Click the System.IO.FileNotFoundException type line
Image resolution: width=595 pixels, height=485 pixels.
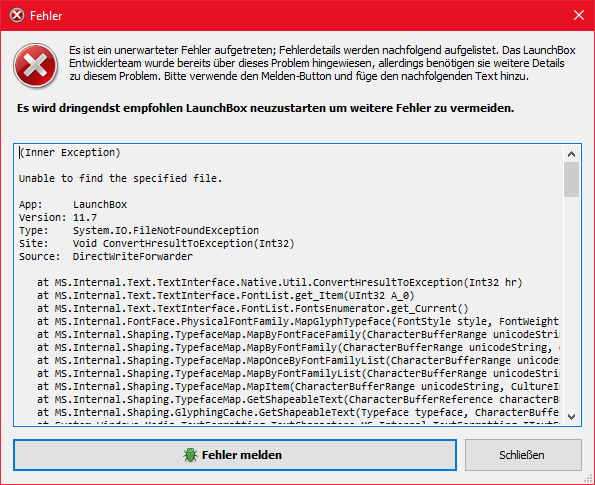(139, 230)
